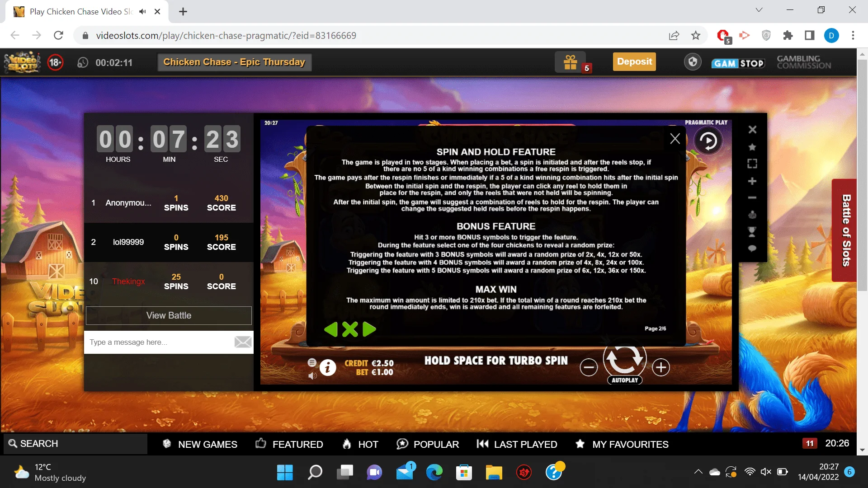Open the GAMSTOP link
This screenshot has height=488, width=868.
pos(738,63)
